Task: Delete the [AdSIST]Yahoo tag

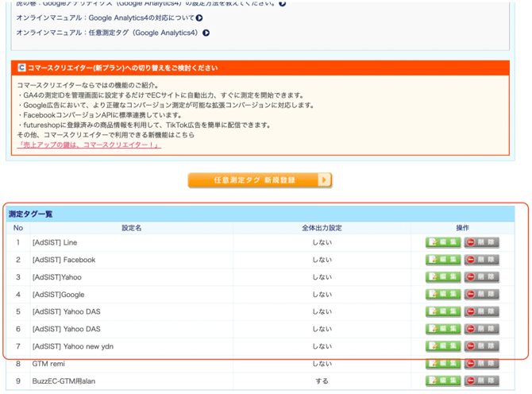Action: [x=482, y=277]
